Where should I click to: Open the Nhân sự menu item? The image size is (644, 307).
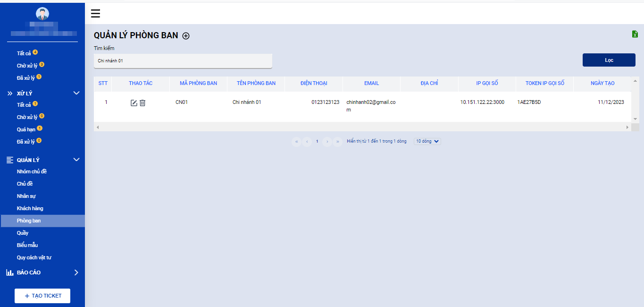coord(26,196)
